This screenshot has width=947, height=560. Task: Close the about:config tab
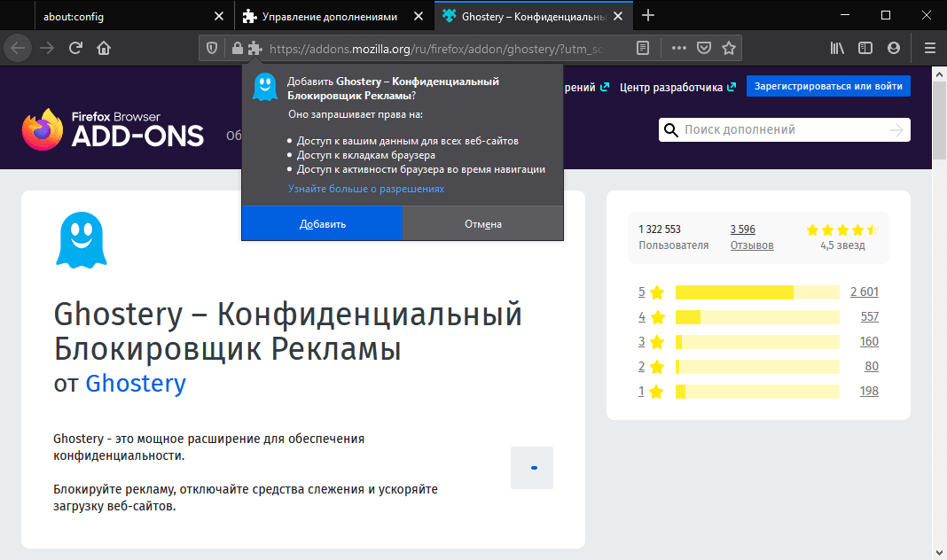[219, 16]
